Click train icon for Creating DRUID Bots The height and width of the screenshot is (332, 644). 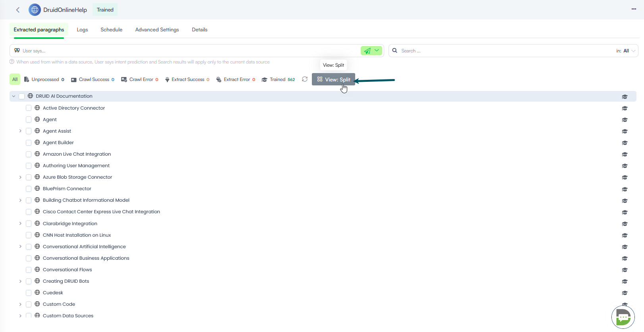click(625, 281)
